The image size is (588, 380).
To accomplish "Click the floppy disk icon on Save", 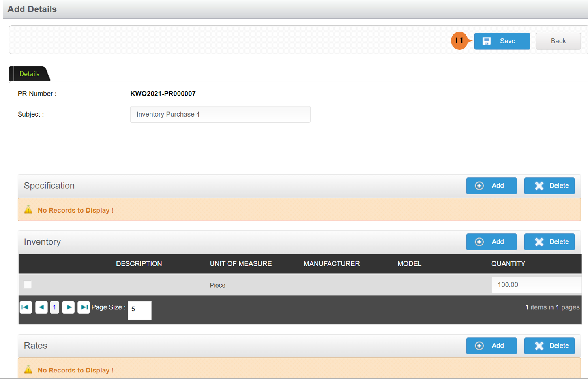I will point(487,41).
